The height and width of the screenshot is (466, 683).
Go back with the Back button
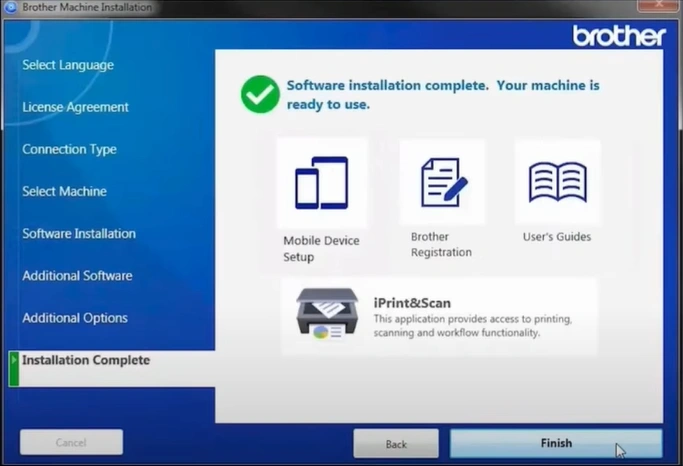396,443
